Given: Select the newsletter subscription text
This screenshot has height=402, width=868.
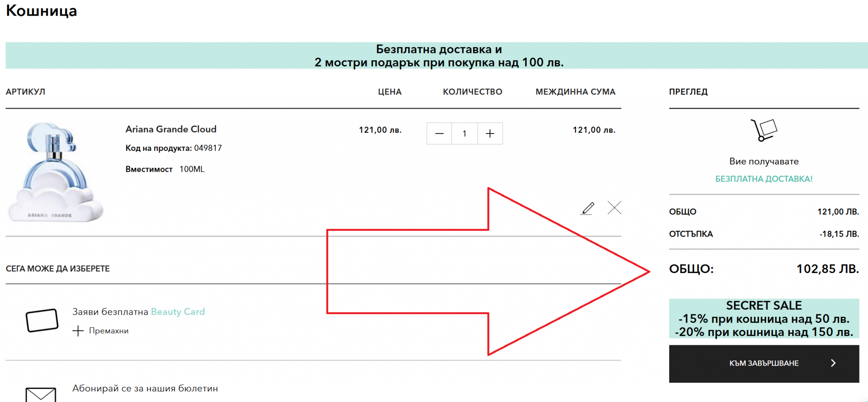Looking at the screenshot, I should click(145, 388).
